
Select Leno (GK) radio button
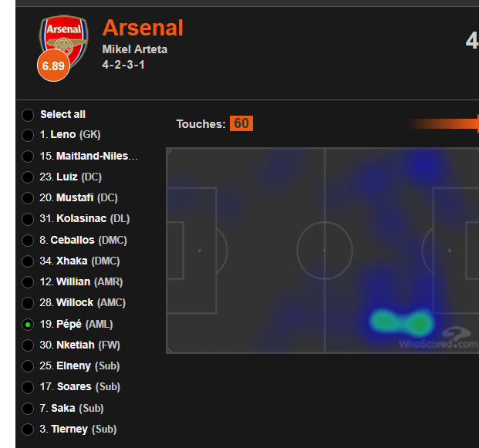click(x=28, y=136)
